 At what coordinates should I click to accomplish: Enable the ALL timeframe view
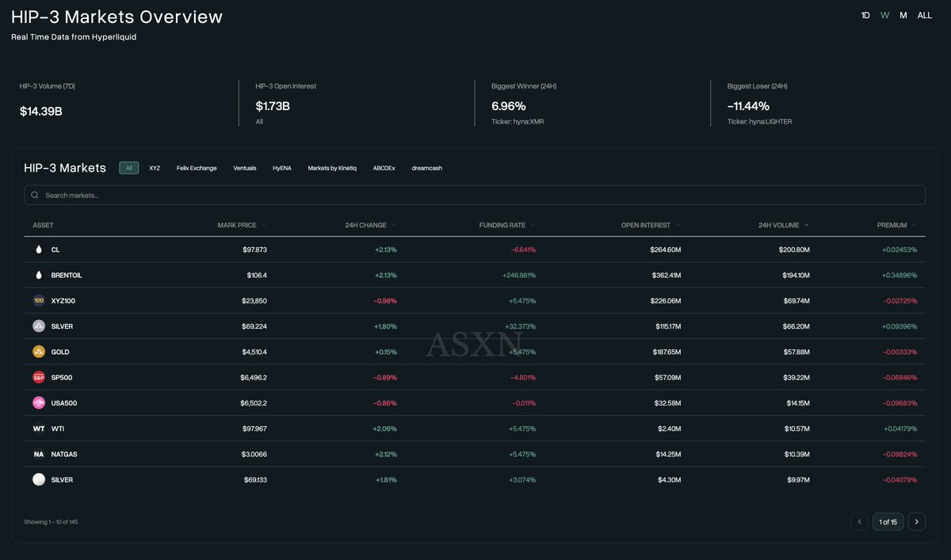pos(924,14)
